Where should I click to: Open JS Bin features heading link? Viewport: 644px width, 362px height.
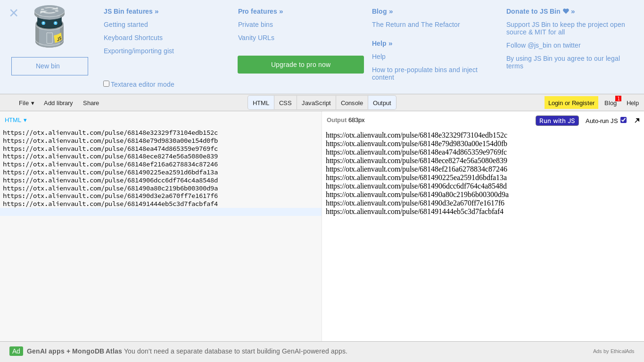(x=131, y=11)
